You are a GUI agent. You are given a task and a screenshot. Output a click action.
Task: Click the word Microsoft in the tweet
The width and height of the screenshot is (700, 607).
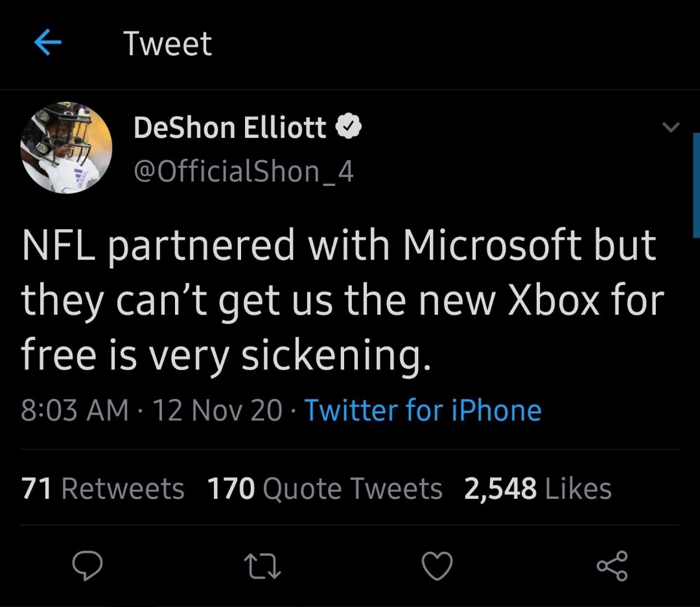492,246
